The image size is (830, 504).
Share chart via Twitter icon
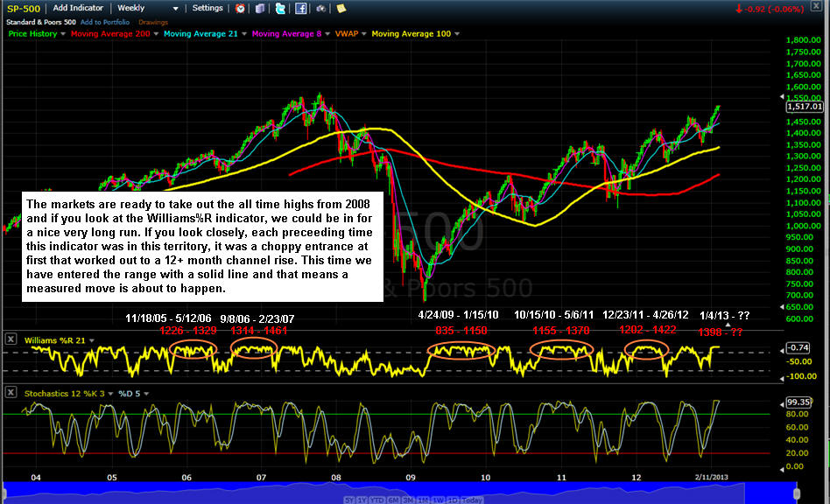[280, 8]
